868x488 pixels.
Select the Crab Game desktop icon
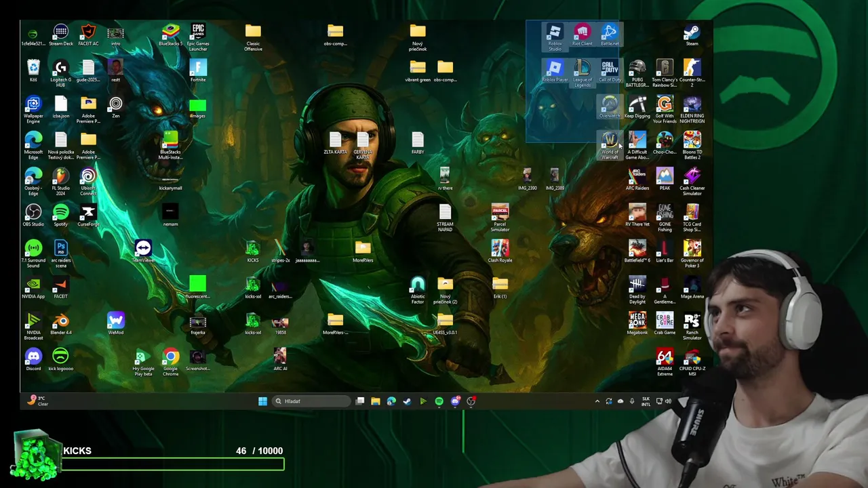[x=665, y=323]
